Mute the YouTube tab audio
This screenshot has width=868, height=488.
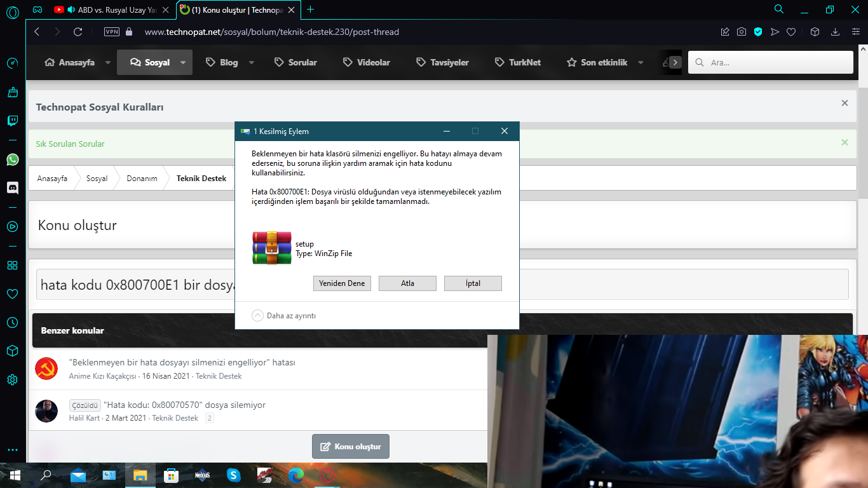(x=71, y=10)
